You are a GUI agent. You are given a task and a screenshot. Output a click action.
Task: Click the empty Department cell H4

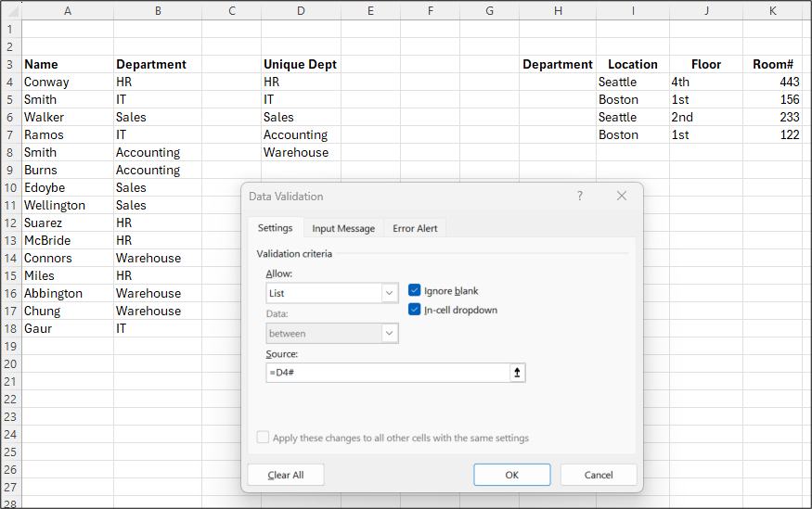tap(558, 83)
